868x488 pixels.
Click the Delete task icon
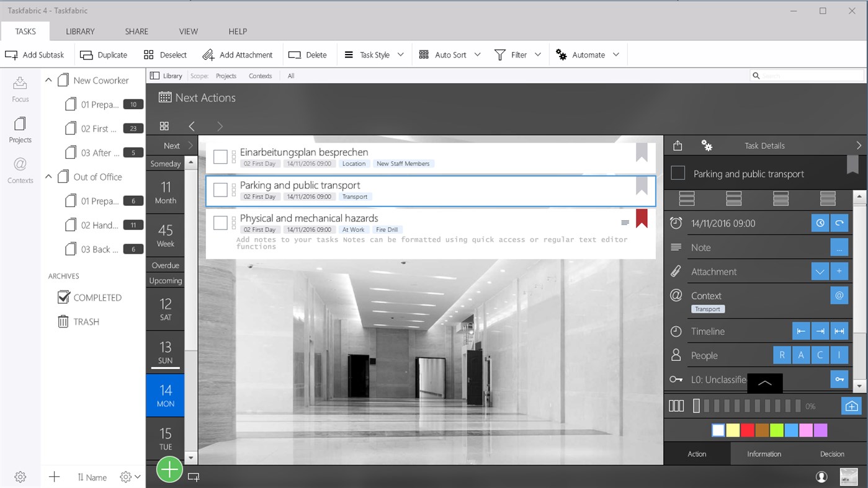coord(293,55)
